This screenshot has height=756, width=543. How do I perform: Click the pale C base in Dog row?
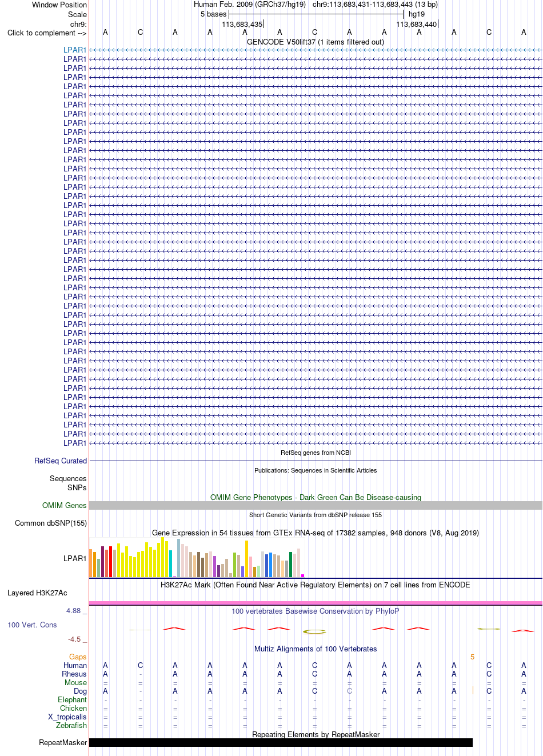[x=349, y=691]
